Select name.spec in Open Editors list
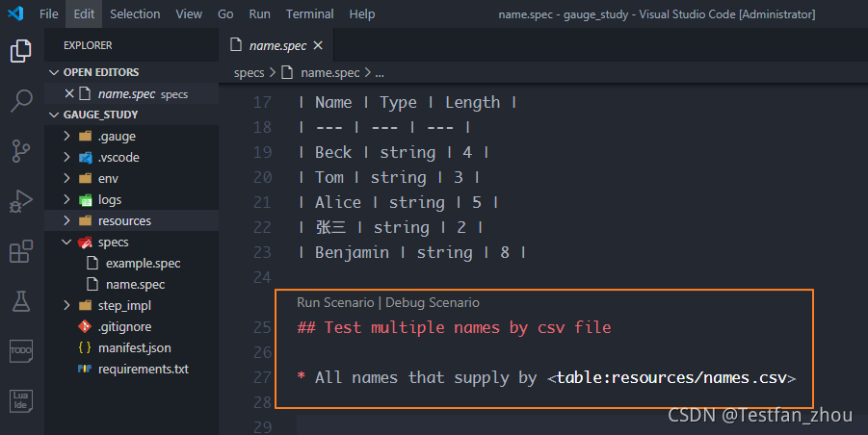 tap(132, 93)
